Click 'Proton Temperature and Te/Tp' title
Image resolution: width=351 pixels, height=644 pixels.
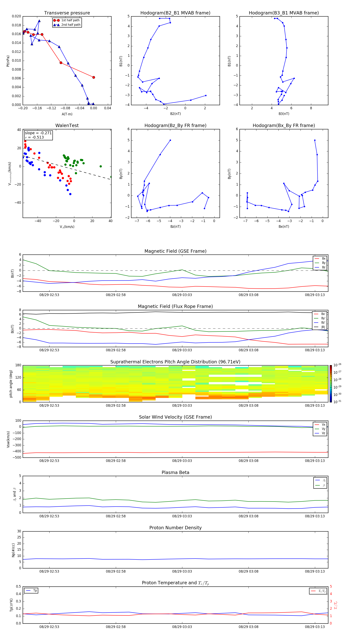[175, 583]
